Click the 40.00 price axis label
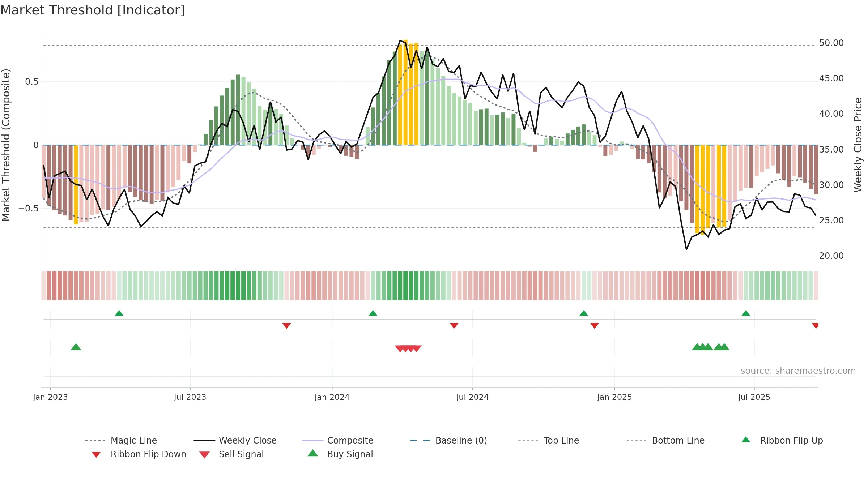Viewport: 868px width, 488px height. [831, 114]
